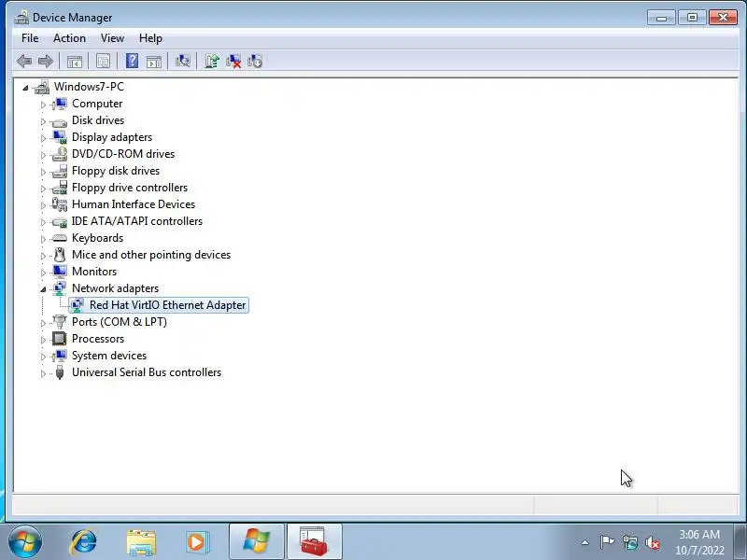Click the DVD/CD-ROM drives category icon
The width and height of the screenshot is (747, 560).
[60, 154]
